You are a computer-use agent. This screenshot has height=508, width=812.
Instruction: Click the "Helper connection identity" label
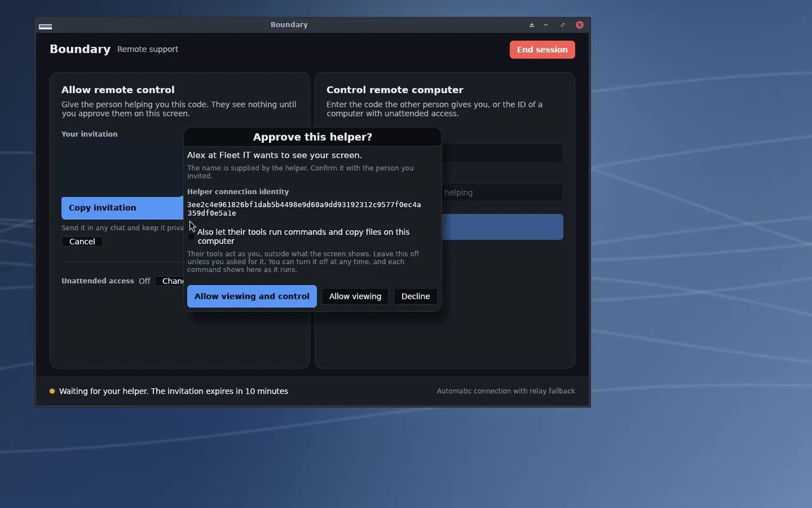click(238, 192)
